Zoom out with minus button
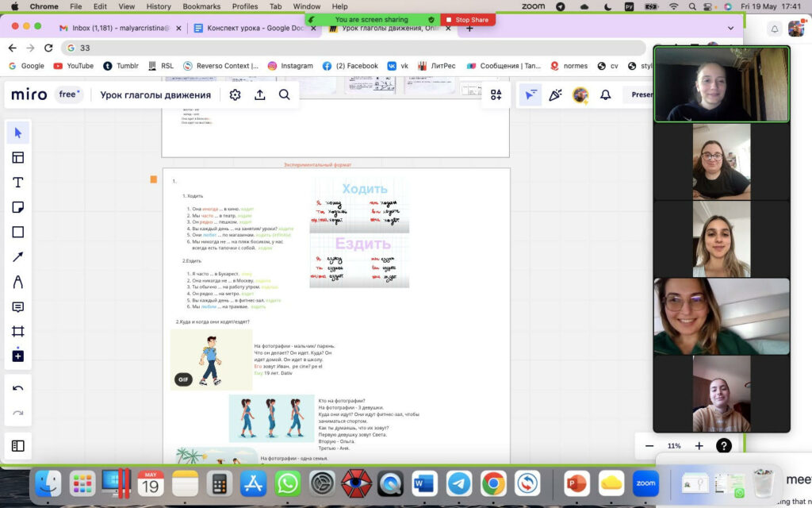 coord(649,446)
